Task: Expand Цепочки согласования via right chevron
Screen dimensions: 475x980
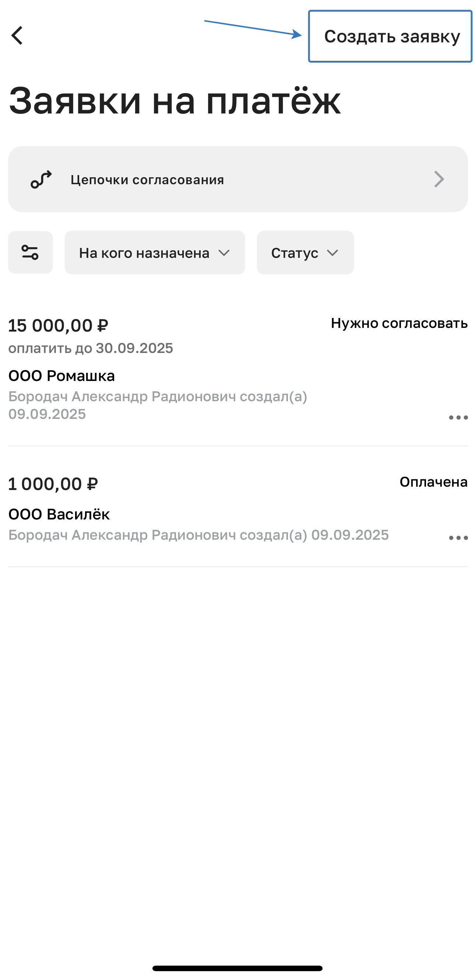Action: pos(439,179)
